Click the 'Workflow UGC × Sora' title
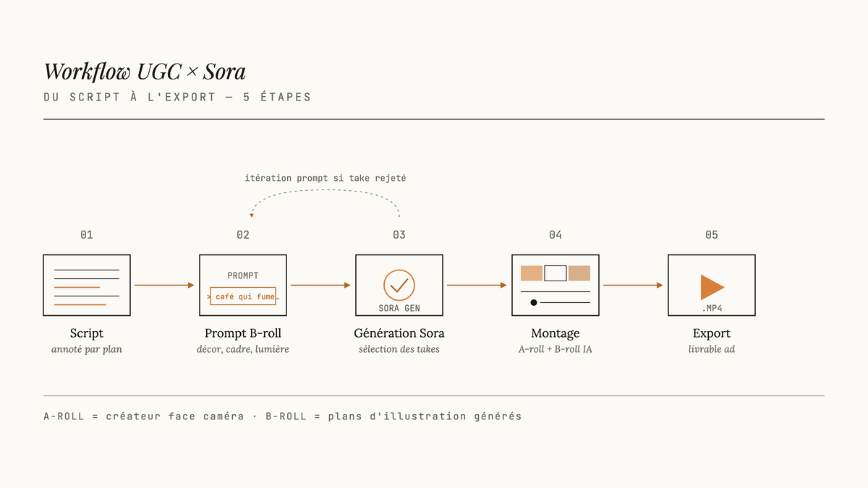Viewport: 868px width, 488px height. (x=145, y=72)
